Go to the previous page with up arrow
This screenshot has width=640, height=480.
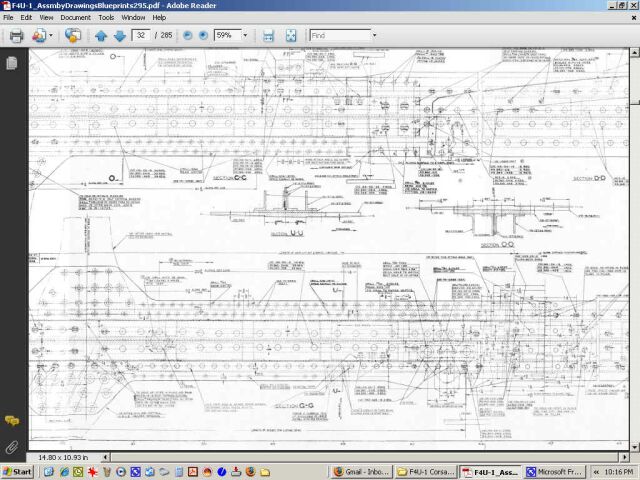pos(101,35)
